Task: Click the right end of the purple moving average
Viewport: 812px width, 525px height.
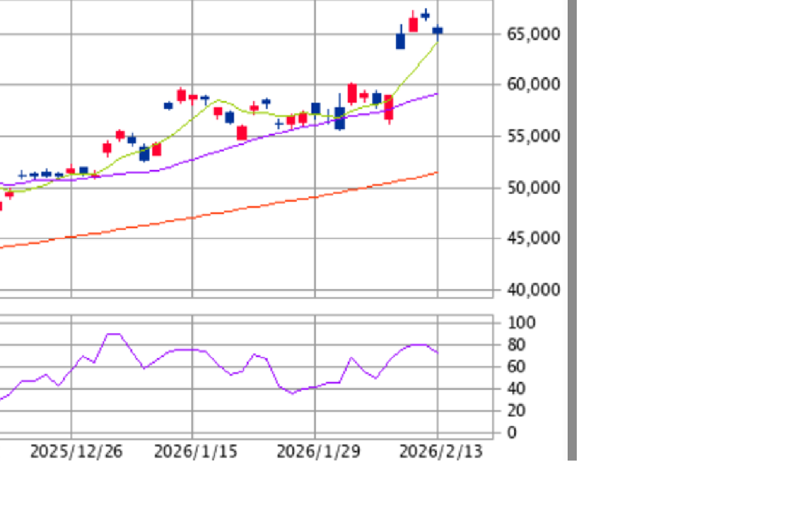Action: pos(436,94)
